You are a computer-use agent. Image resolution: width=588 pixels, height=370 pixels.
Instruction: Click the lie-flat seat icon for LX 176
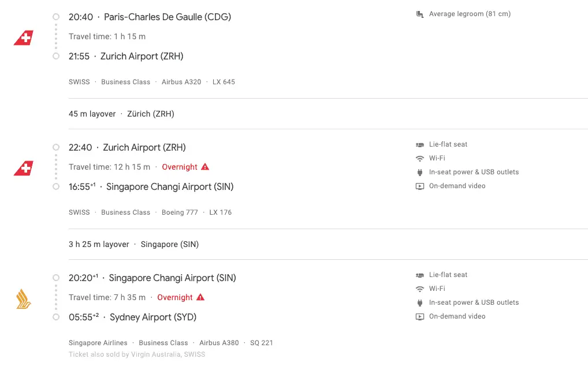tap(419, 145)
